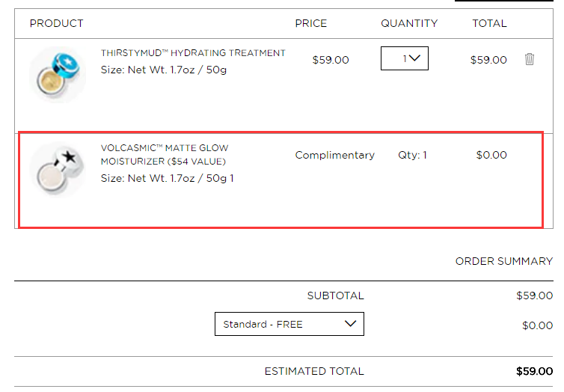The height and width of the screenshot is (392, 564).
Task: Open the Thirstymud Hydrating Treatment product link
Action: tap(193, 53)
